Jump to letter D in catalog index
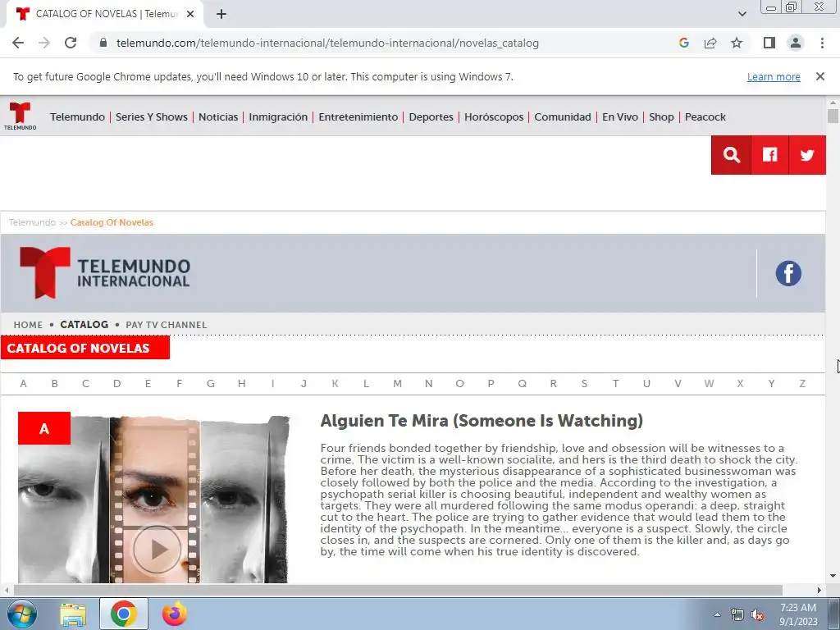The image size is (840, 630). (x=116, y=384)
